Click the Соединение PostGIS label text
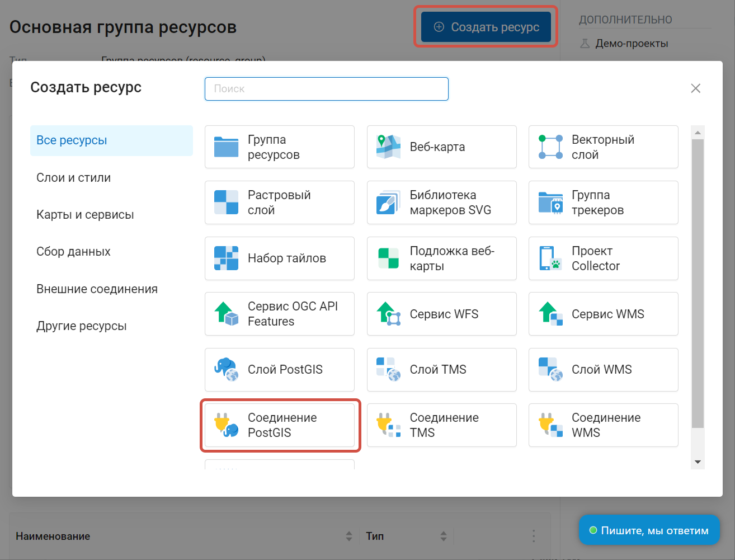735x560 pixels. point(282,425)
